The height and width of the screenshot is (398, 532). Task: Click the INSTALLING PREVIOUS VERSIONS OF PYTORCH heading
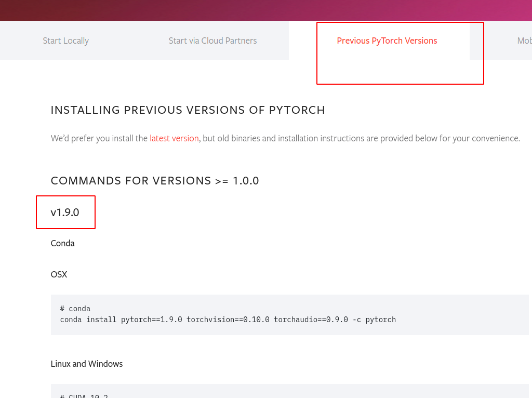(188, 110)
